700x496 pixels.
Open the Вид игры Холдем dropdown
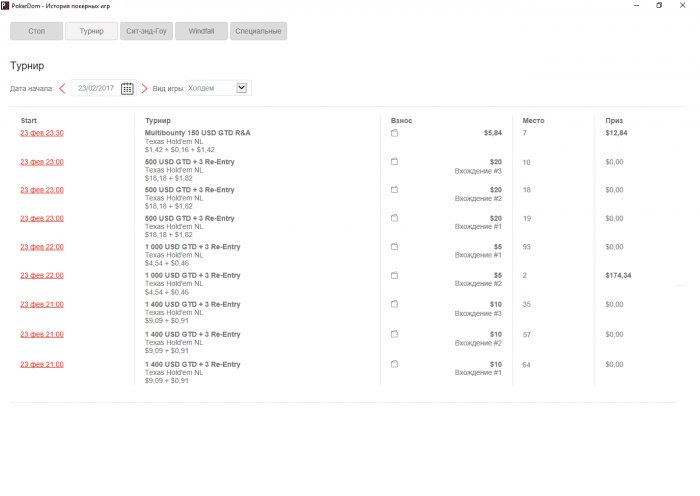219,88
